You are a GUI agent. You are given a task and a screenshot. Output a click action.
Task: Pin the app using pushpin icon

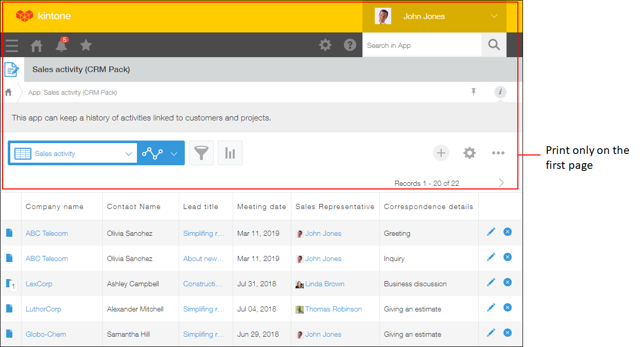474,92
